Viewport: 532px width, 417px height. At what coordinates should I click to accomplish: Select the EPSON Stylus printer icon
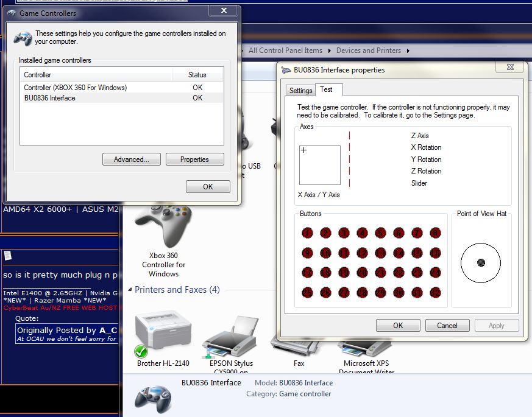coord(231,336)
